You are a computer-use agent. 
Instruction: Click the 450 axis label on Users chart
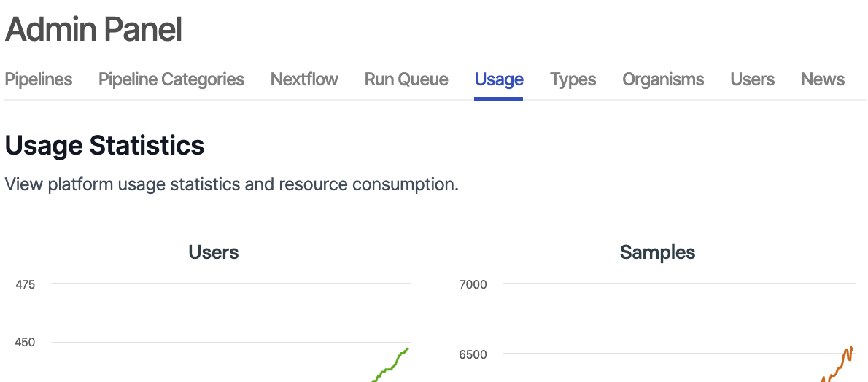pos(26,343)
